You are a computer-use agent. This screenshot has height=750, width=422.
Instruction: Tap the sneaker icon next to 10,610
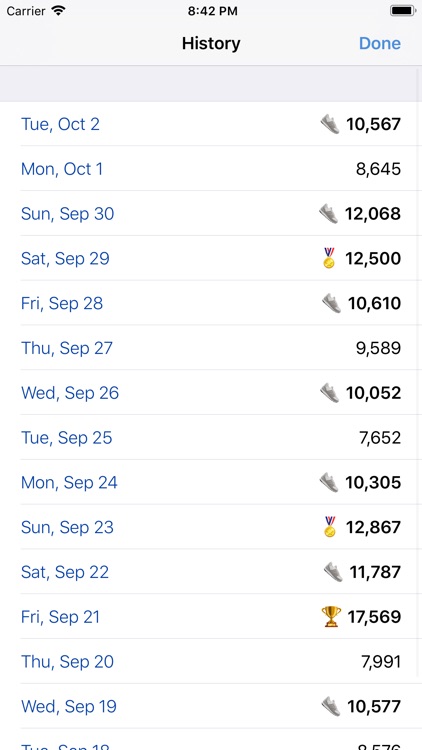click(x=331, y=303)
